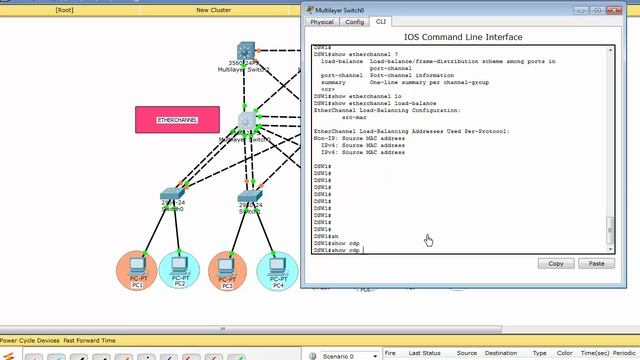Click 'IPv6: Source MAC address' line
The height and width of the screenshot is (360, 640).
[362, 152]
